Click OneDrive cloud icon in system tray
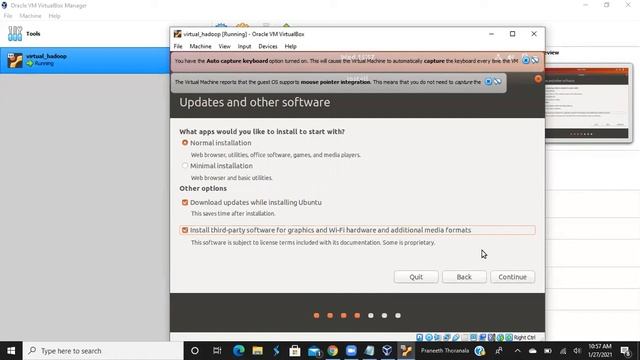Viewport: 640px width, 360px height. pyautogui.click(x=533, y=351)
